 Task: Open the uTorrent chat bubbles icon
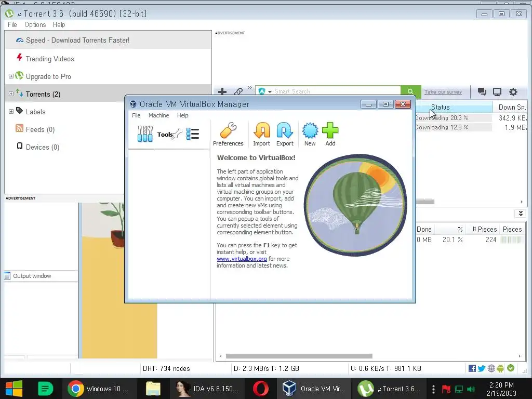pos(482,91)
